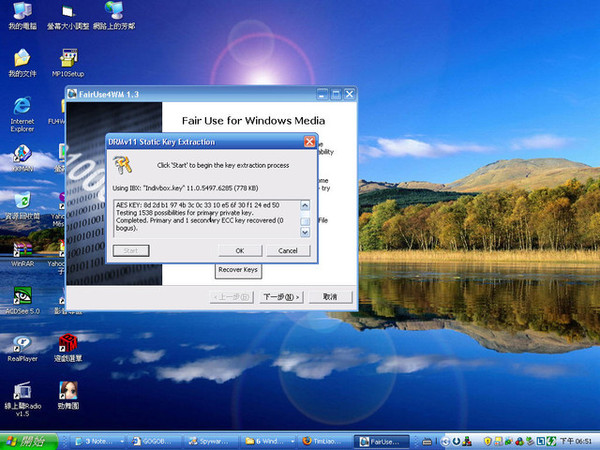Image resolution: width=600 pixels, height=450 pixels.
Task: Click the 'Using IBX: Indivbox.key' text line
Action: coord(185,188)
